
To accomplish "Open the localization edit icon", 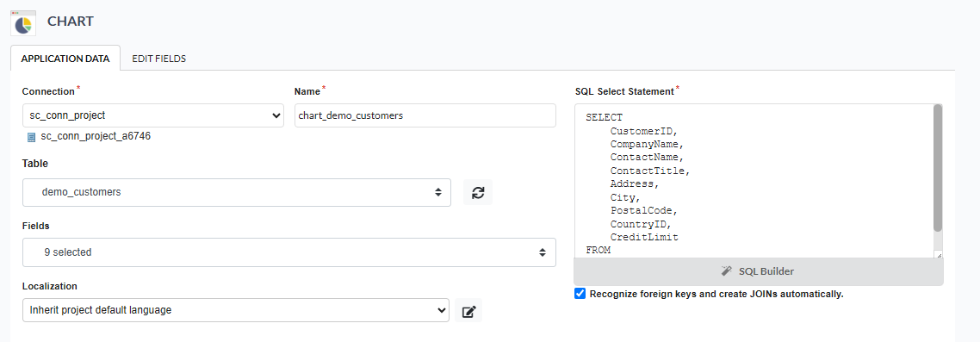I will 468,311.
